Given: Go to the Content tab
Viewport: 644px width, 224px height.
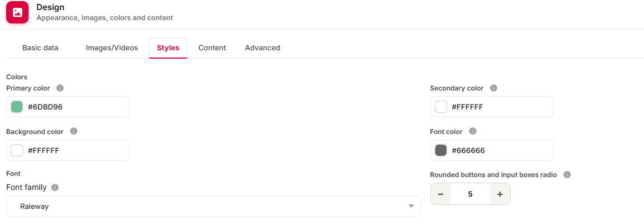Looking at the screenshot, I should pyautogui.click(x=212, y=47).
